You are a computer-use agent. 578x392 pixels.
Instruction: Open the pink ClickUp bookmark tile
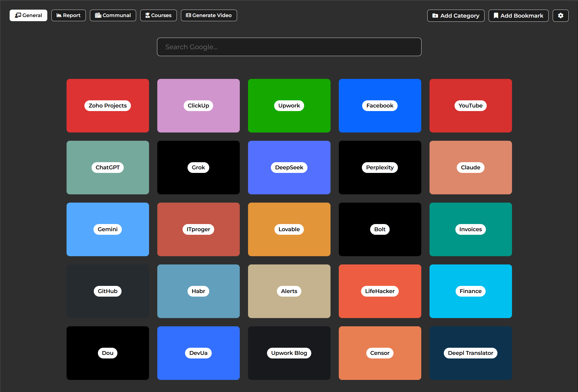pos(198,106)
